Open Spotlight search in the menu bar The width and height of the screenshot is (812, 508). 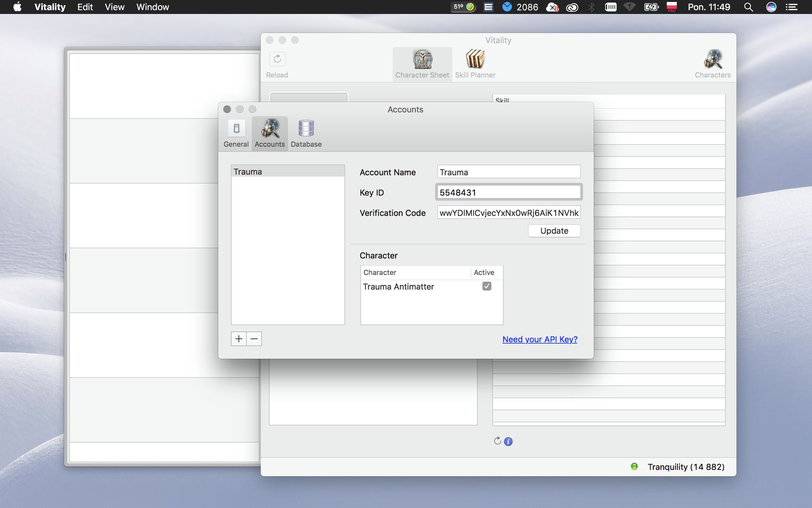tap(748, 7)
